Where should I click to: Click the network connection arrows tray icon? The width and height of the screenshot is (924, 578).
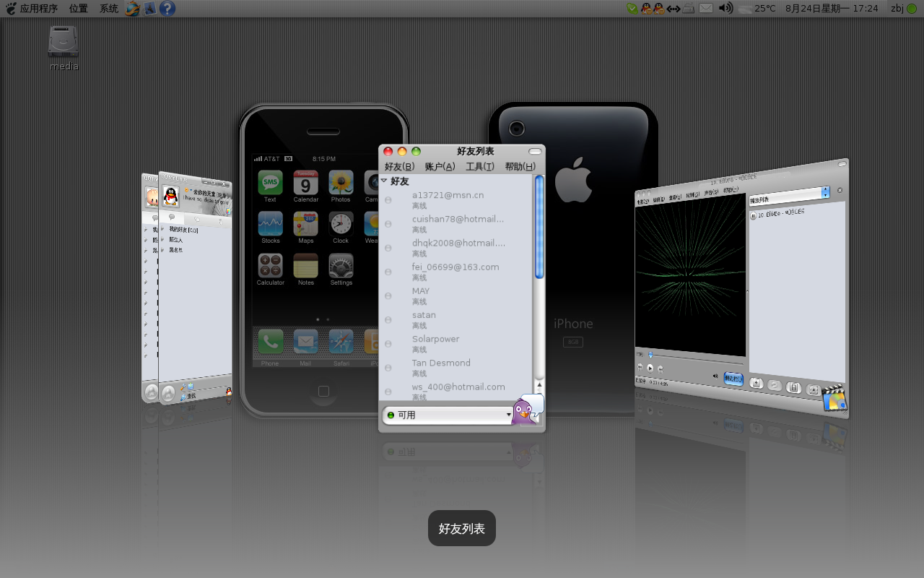673,9
